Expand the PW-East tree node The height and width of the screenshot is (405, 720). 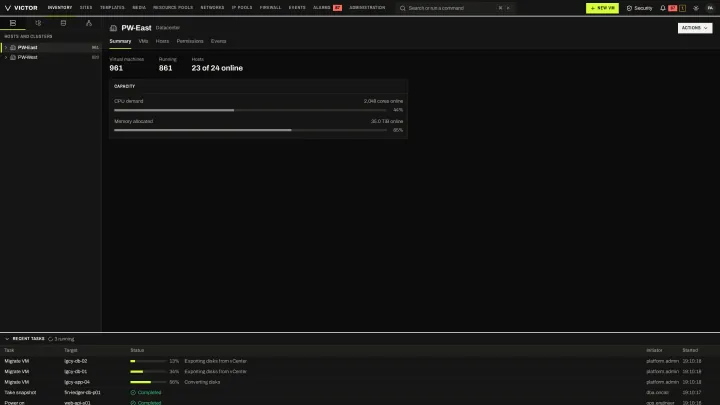6,47
